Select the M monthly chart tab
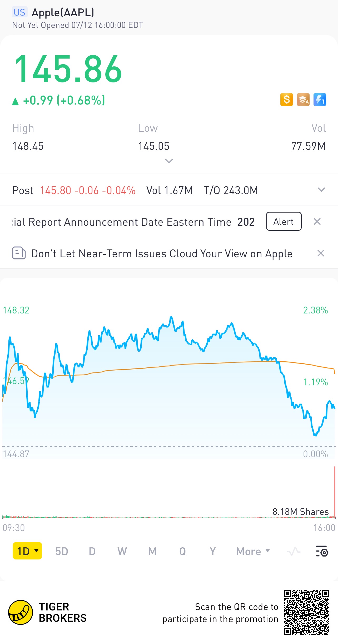The width and height of the screenshot is (338, 644). pyautogui.click(x=152, y=551)
